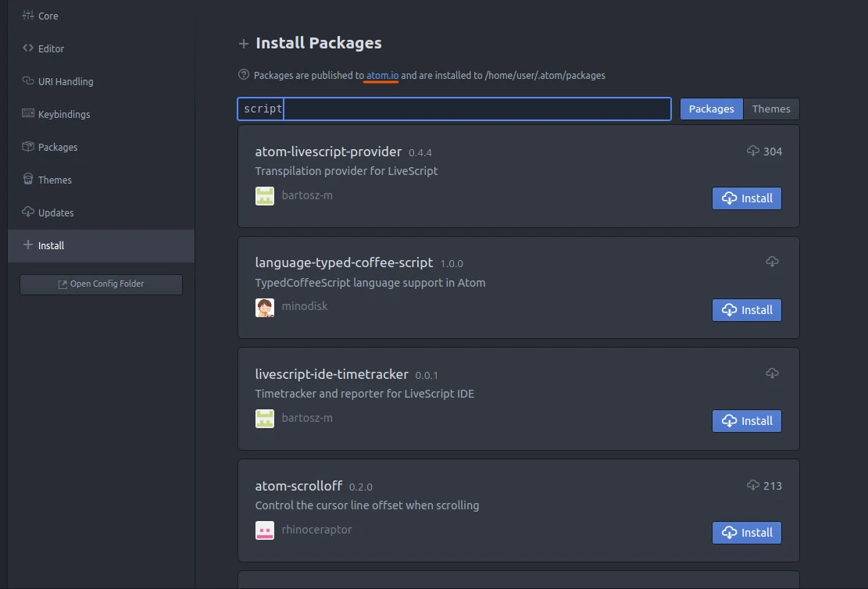Click the help circle icon above the search box
Image resolution: width=868 pixels, height=589 pixels.
click(x=244, y=75)
